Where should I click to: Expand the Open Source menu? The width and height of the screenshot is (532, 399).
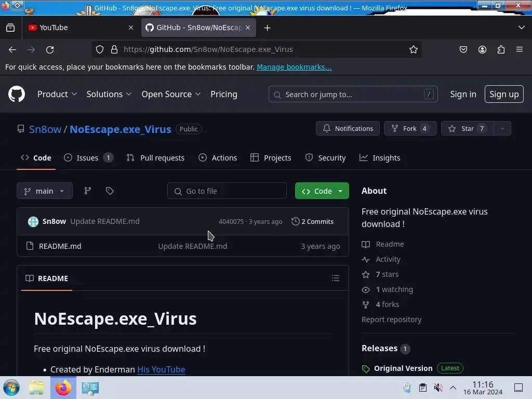[x=171, y=95]
